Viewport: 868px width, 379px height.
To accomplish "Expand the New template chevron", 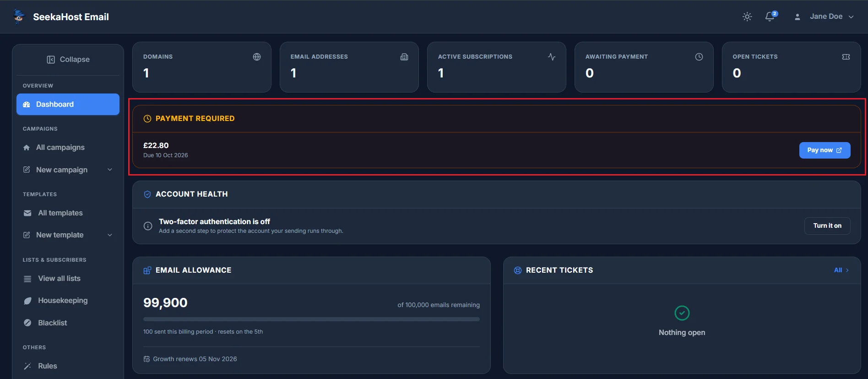I will (110, 235).
